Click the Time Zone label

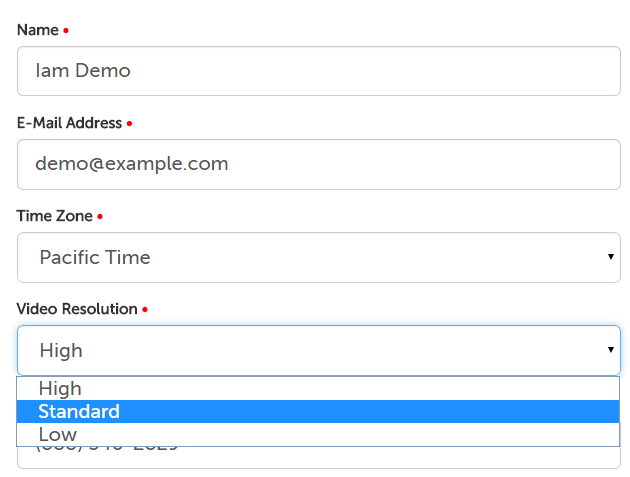point(55,216)
